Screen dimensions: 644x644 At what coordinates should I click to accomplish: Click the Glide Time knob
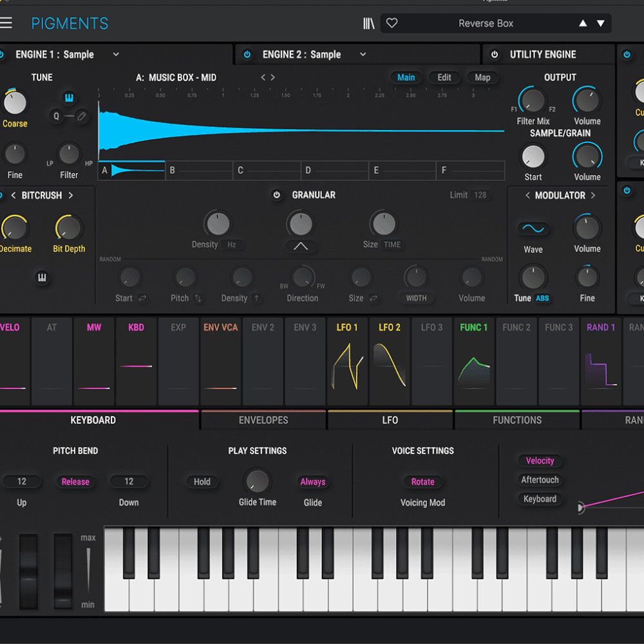(258, 481)
